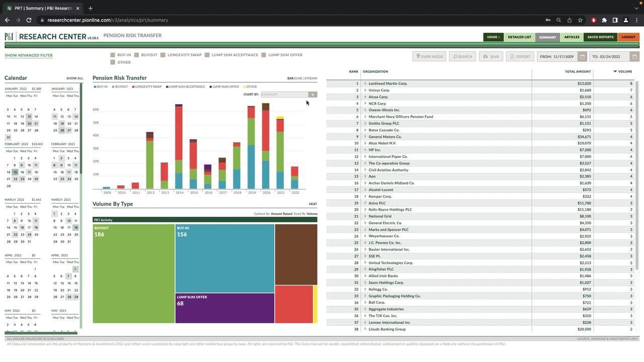Expand the Unisys Corp. row

coord(365,90)
